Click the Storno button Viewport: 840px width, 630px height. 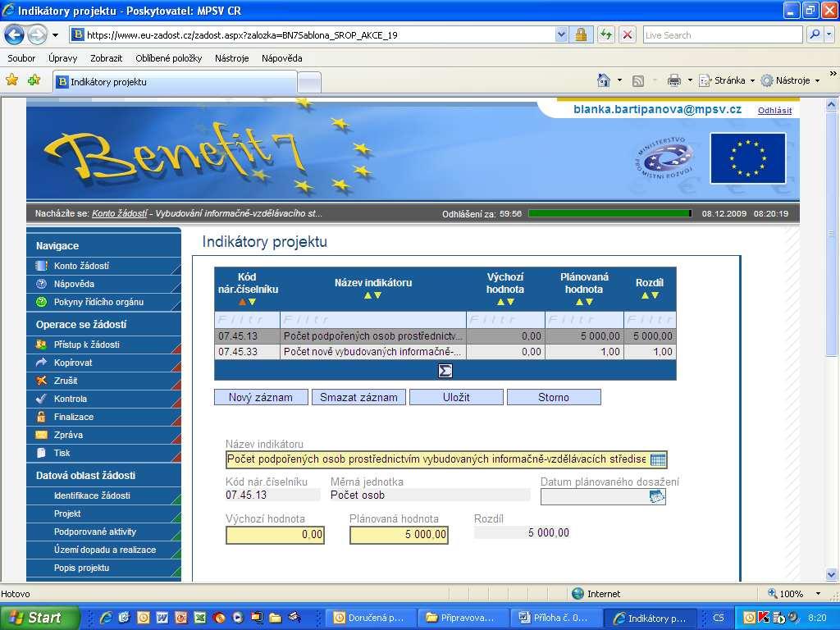(554, 398)
